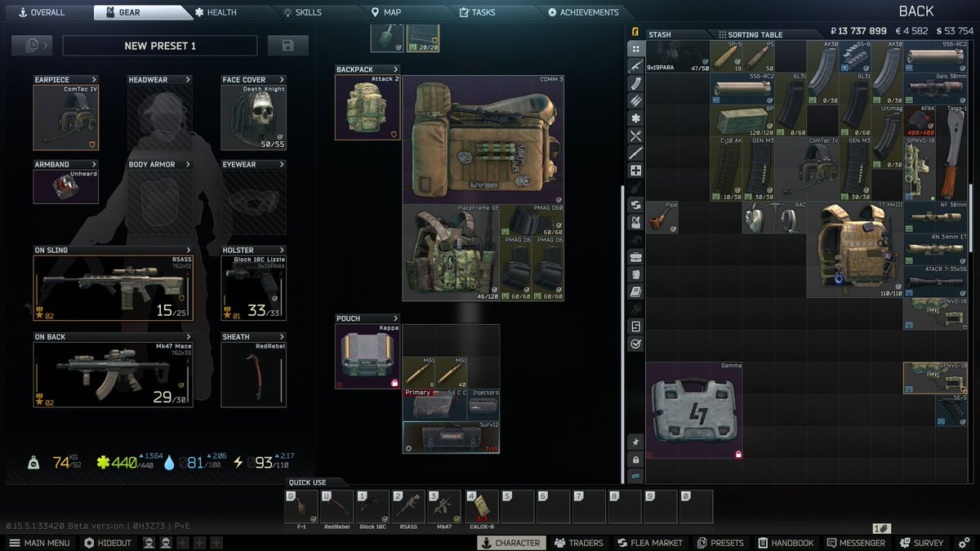This screenshot has width=980, height=551.
Task: Toggle the lock filter at stash bottom
Action: 635,460
